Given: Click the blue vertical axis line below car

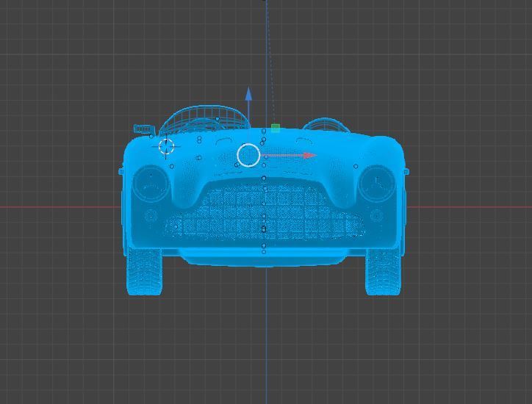Looking at the screenshot, I should (266, 335).
